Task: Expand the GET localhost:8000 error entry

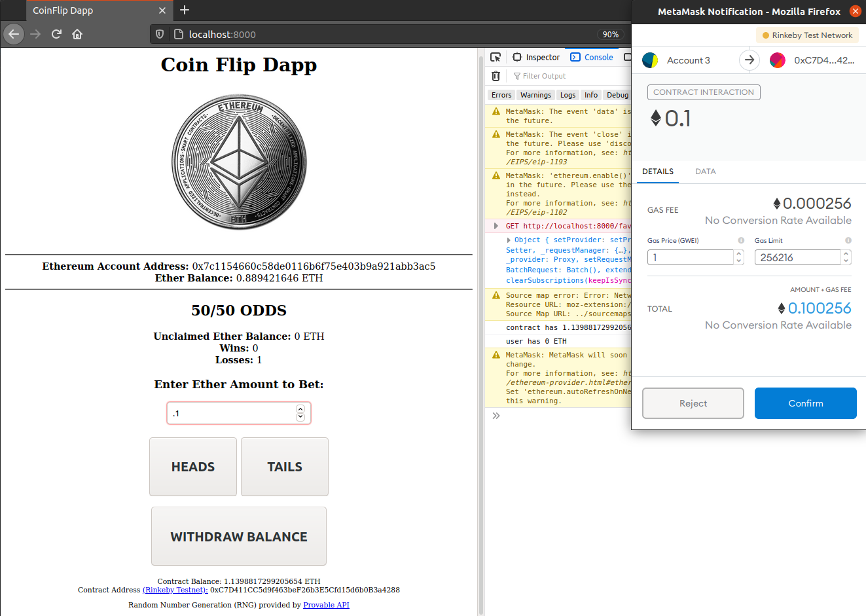Action: [496, 226]
